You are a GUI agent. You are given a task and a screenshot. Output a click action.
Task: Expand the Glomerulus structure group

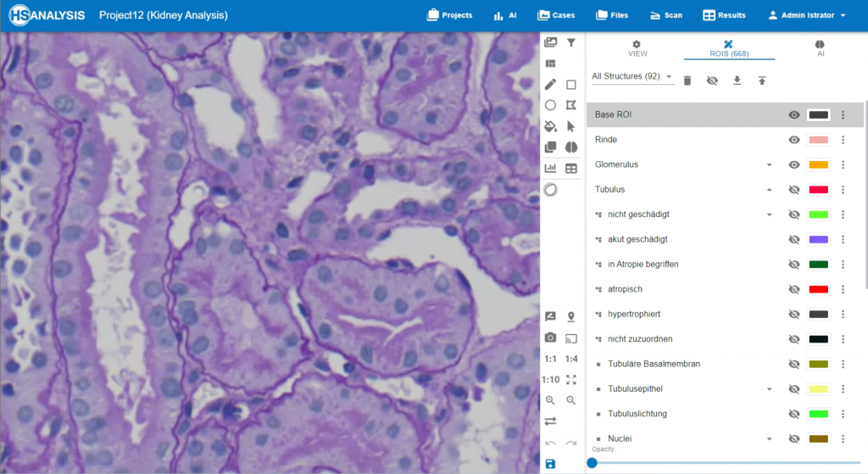[x=769, y=165]
